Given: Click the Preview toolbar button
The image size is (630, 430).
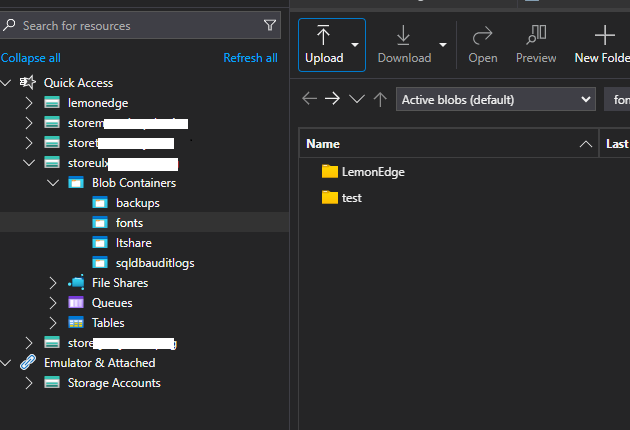Looking at the screenshot, I should tap(536, 45).
